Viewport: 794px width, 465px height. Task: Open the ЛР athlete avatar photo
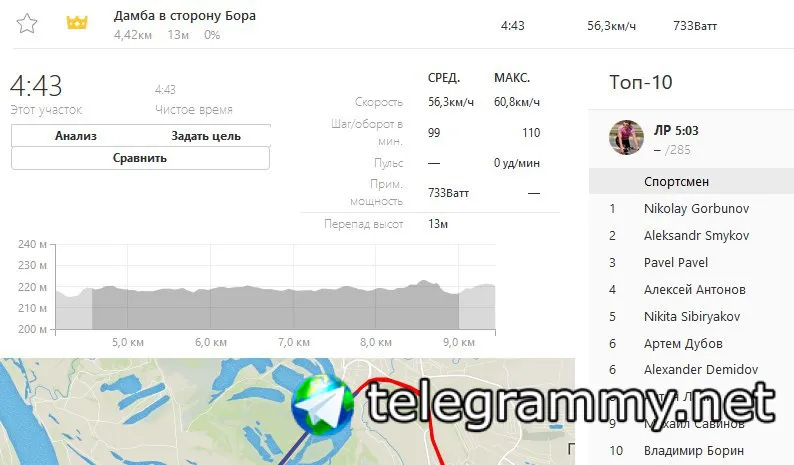click(x=626, y=137)
